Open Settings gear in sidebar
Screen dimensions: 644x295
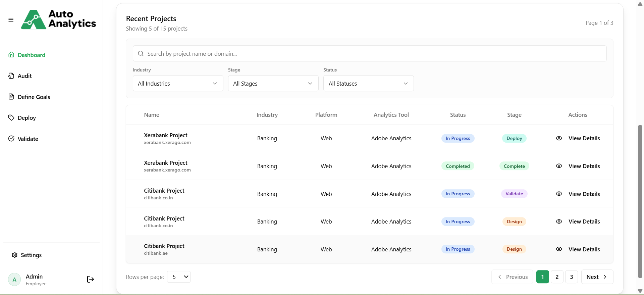point(15,255)
